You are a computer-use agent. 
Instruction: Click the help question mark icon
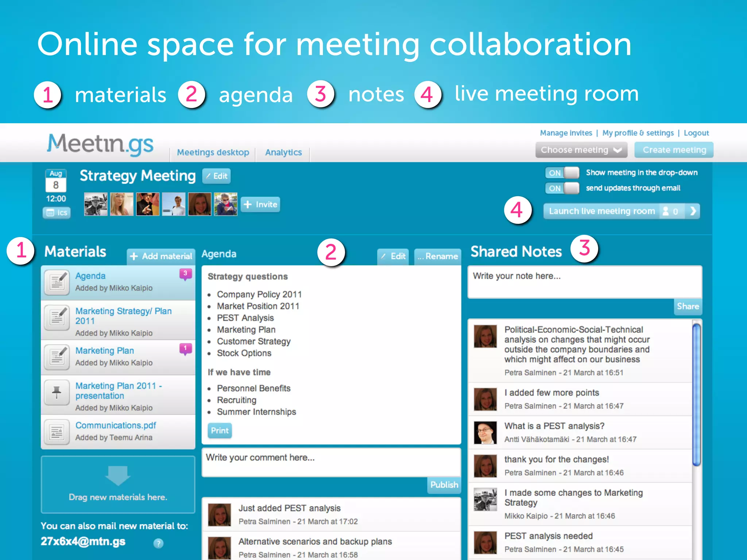158,543
